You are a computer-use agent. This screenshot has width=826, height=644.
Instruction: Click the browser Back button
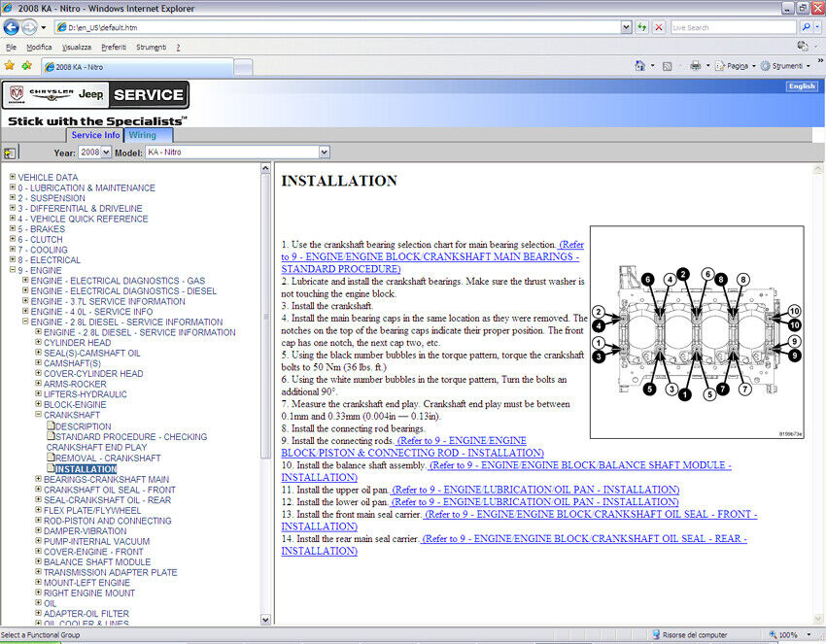click(13, 27)
